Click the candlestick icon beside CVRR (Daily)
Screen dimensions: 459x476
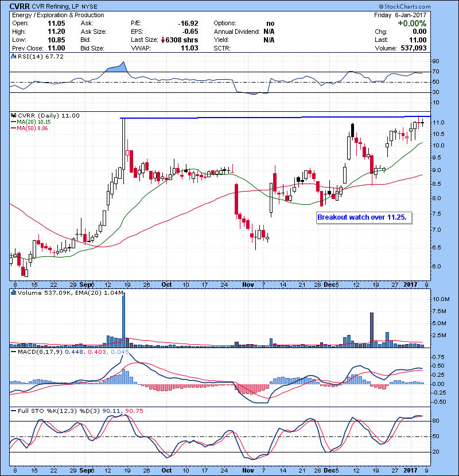[13, 116]
